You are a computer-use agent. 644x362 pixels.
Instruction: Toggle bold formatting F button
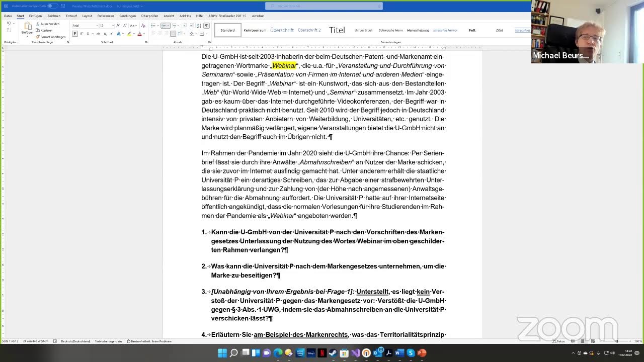tap(75, 34)
